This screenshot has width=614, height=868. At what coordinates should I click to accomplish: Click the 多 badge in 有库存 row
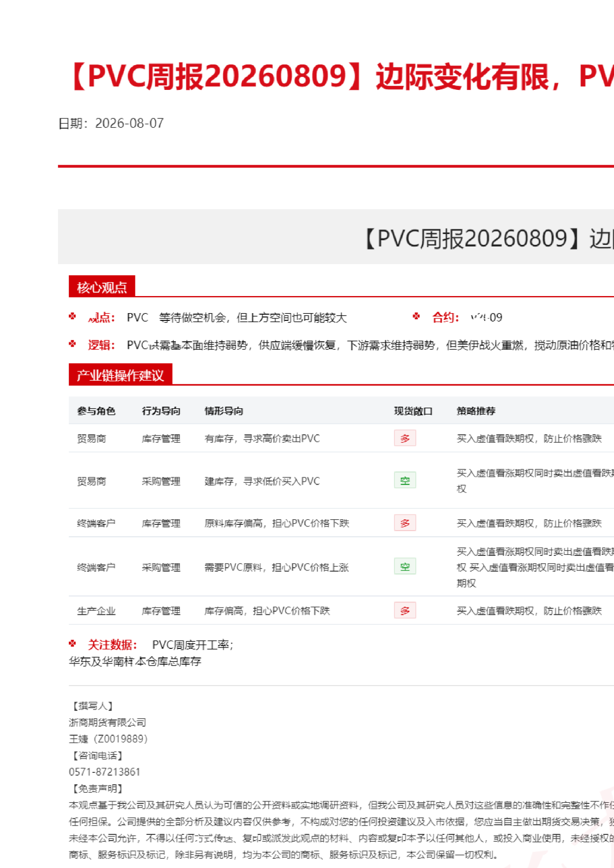[x=405, y=438]
